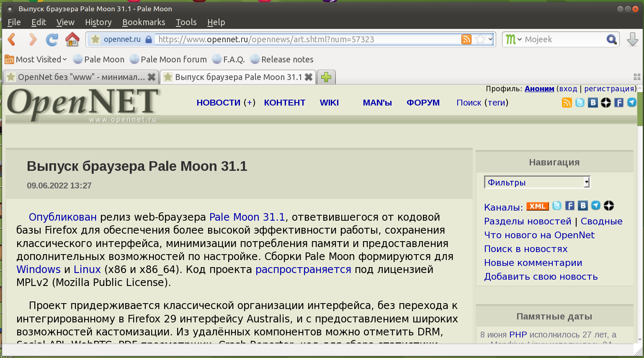644x358 pixels.
Task: Click the Reload page icon
Action: [52, 39]
